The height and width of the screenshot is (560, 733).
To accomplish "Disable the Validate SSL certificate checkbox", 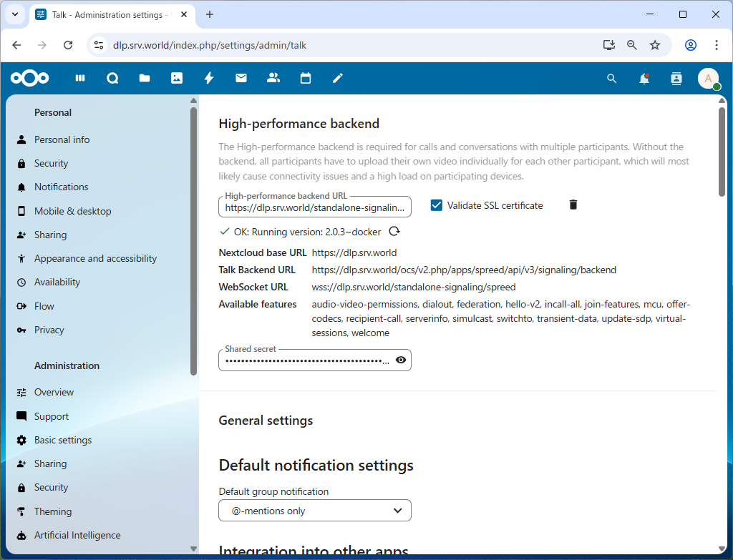I will (x=437, y=205).
